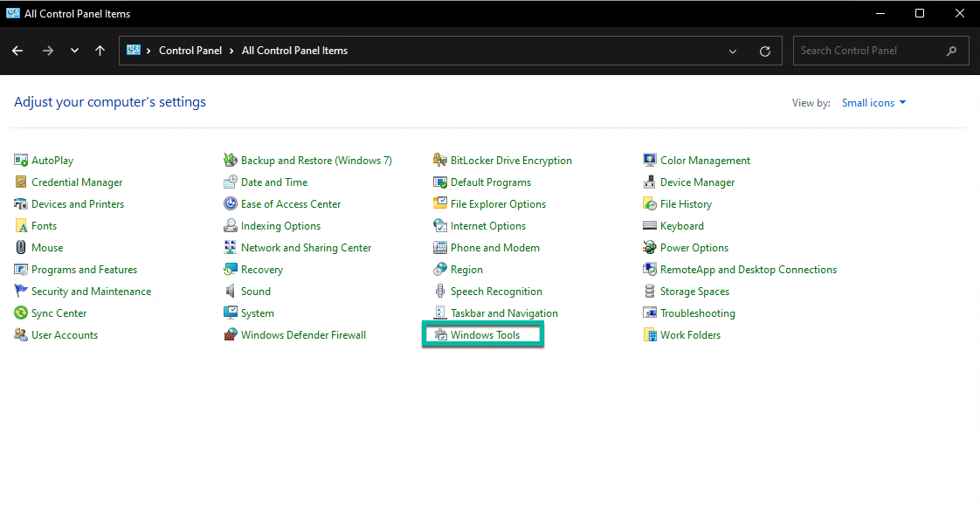
Task: Open the View by Small icons dropdown
Action: click(x=873, y=103)
